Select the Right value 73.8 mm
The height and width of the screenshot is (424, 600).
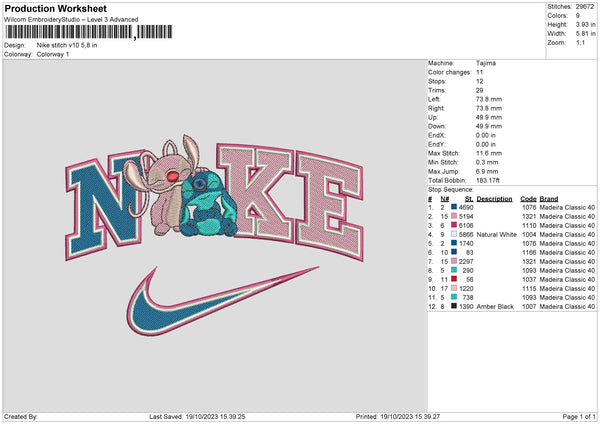[x=489, y=108]
